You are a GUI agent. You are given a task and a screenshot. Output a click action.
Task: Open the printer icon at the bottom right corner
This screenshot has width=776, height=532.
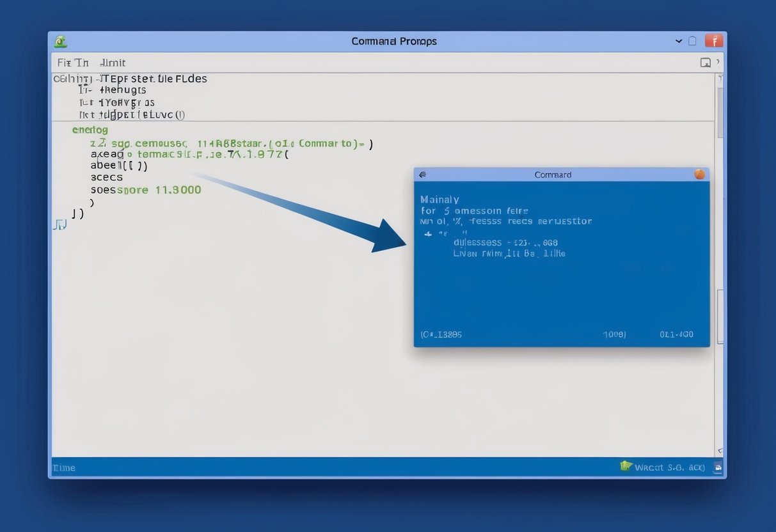coord(717,467)
